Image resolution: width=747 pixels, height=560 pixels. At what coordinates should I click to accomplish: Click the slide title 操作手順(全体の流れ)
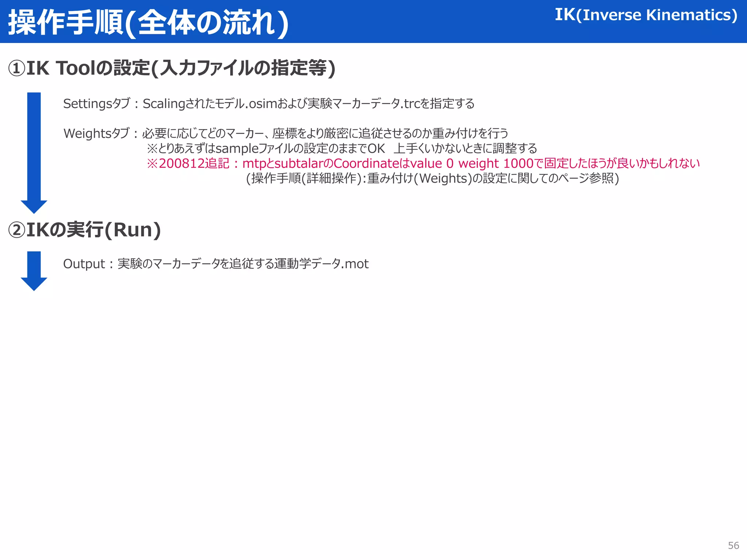click(149, 23)
